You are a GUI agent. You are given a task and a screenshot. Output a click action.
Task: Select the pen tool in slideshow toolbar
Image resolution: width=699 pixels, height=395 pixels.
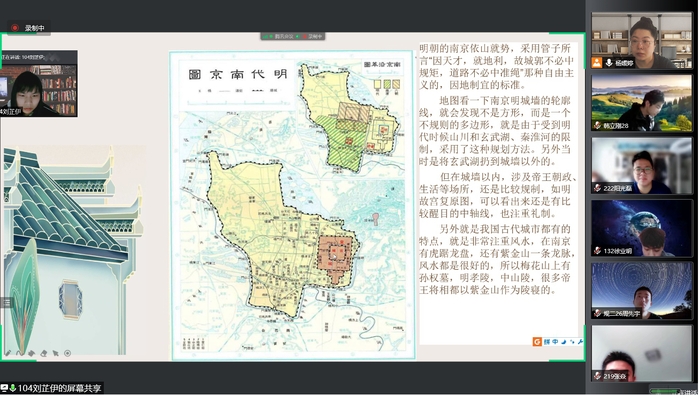pyautogui.click(x=8, y=353)
